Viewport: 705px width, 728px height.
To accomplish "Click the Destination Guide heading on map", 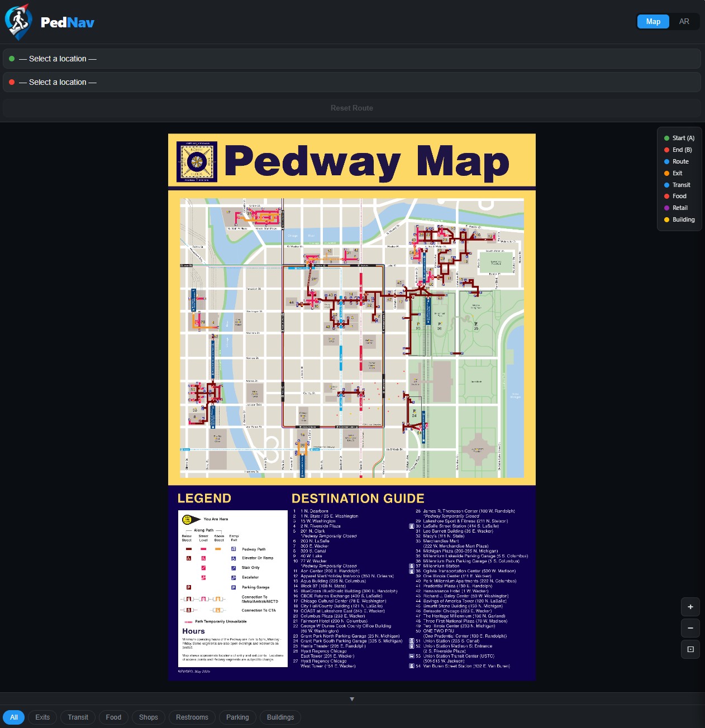I will (358, 499).
